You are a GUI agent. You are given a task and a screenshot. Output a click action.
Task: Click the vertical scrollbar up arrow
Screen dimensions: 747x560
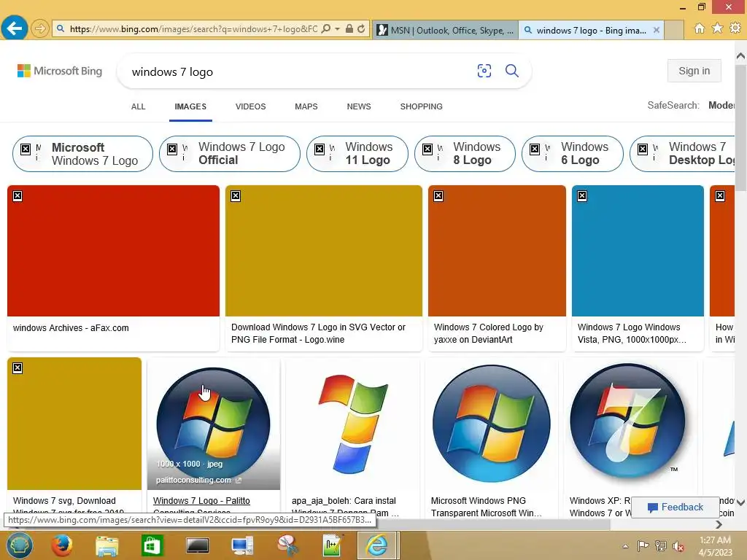tap(741, 56)
